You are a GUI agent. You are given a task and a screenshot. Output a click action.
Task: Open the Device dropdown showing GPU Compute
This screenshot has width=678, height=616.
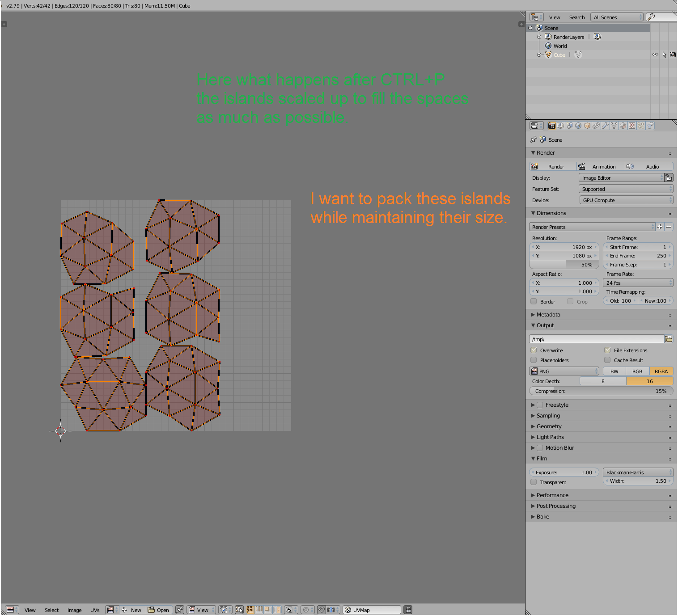tap(625, 200)
